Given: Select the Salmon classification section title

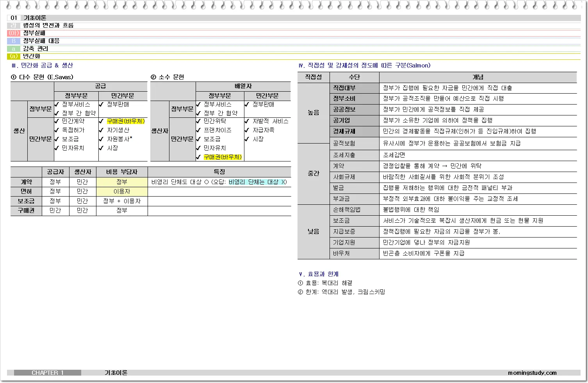Looking at the screenshot, I should [364, 66].
